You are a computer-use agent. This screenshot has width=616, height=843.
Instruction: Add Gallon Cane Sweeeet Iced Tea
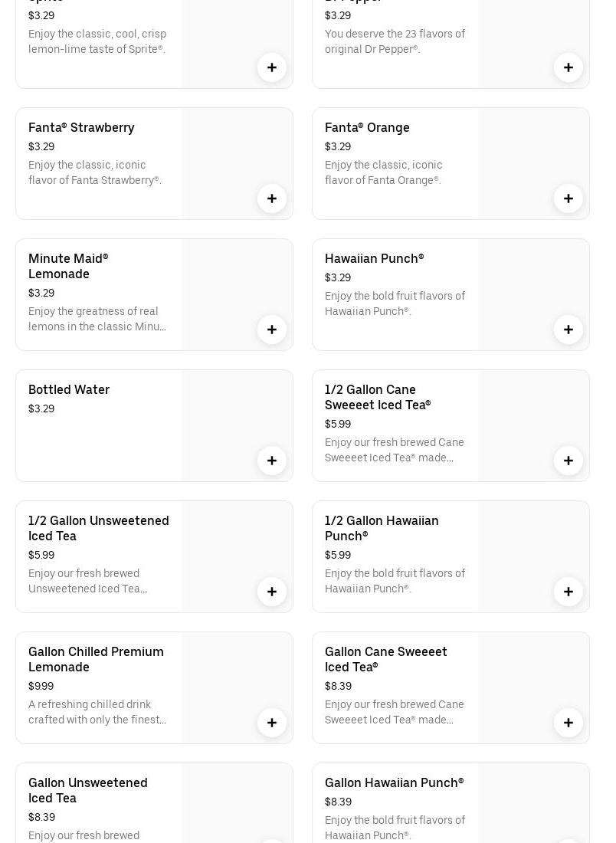pos(568,723)
